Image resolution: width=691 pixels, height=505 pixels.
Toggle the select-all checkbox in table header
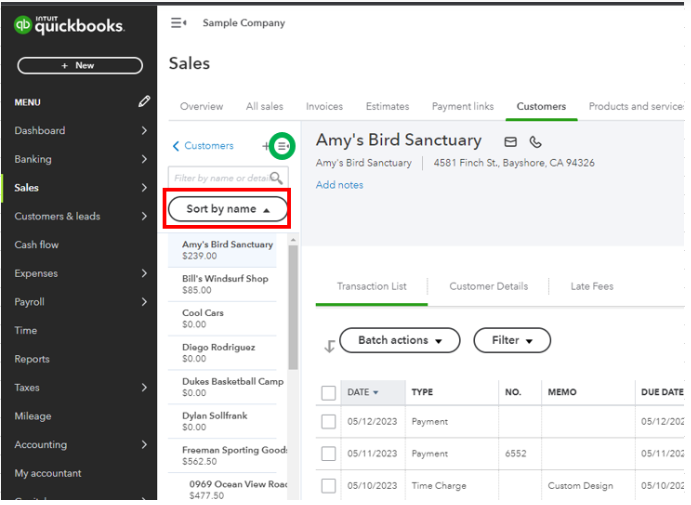[x=328, y=393]
